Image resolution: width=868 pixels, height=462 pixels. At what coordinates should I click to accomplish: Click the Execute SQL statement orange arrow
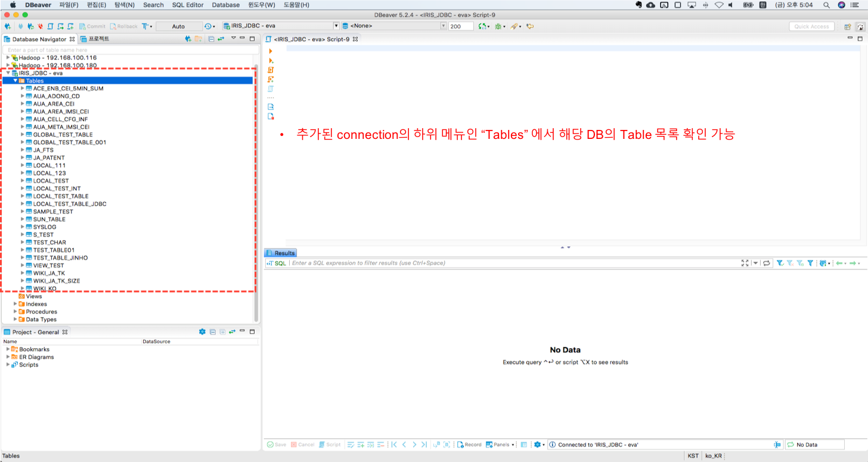271,51
